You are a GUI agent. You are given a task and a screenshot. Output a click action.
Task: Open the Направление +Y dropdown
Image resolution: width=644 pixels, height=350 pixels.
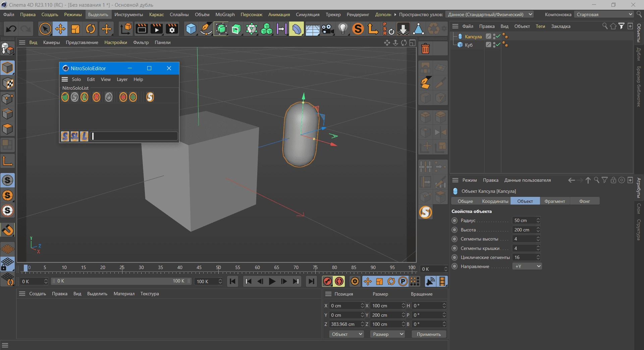[x=527, y=266]
